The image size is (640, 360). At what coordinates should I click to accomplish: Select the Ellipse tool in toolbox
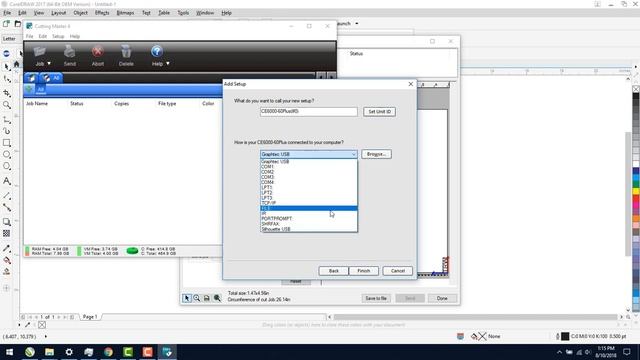point(7,155)
